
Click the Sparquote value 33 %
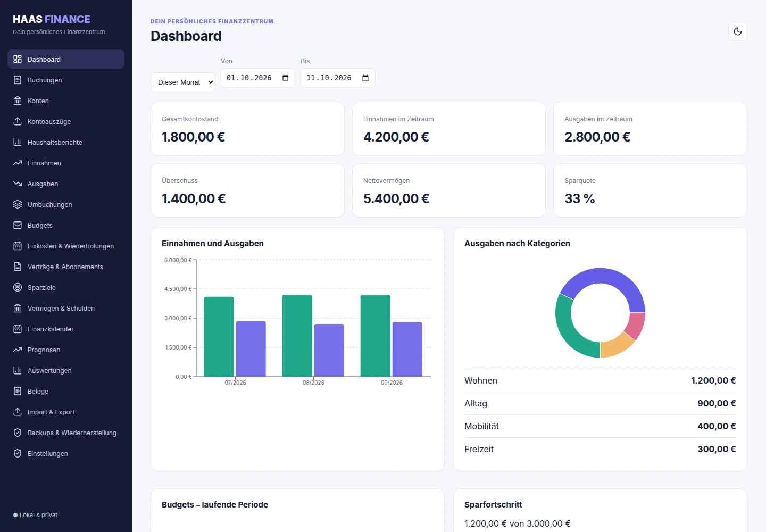pyautogui.click(x=580, y=198)
